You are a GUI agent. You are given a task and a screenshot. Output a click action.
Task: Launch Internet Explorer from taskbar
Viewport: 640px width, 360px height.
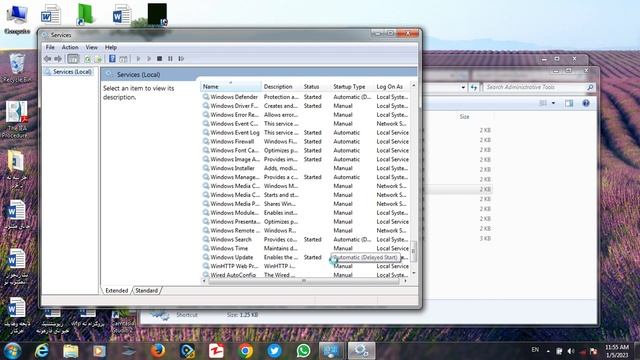pos(42,351)
